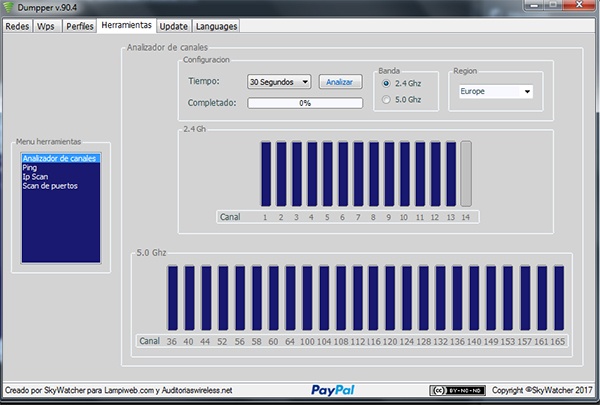Click the Menu herramientas group title
This screenshot has width=600, height=405.
pyautogui.click(x=49, y=142)
